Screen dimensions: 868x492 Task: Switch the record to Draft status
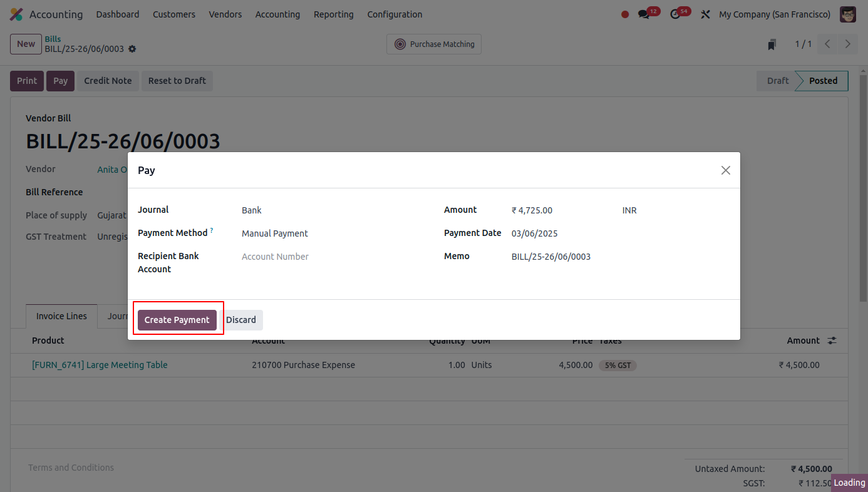(777, 80)
